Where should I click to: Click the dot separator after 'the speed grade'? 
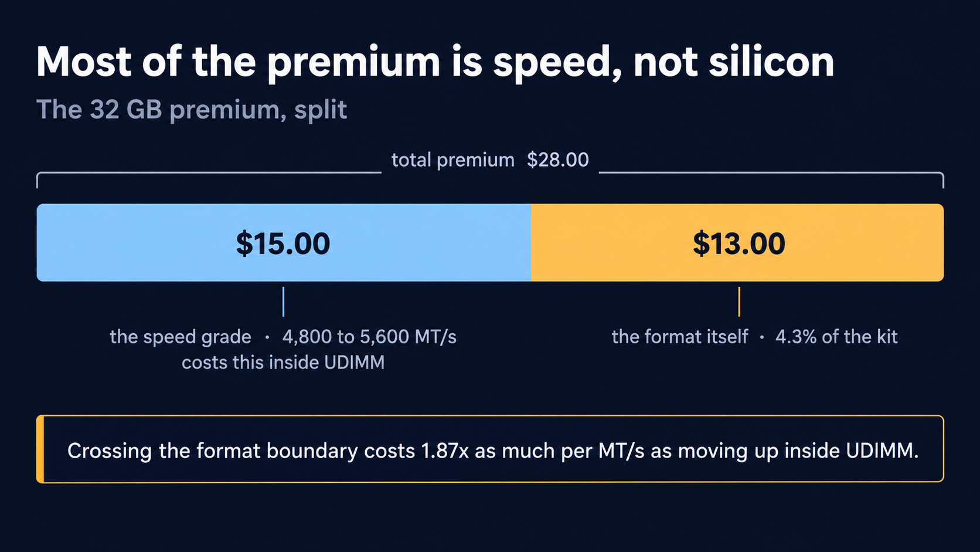click(267, 338)
